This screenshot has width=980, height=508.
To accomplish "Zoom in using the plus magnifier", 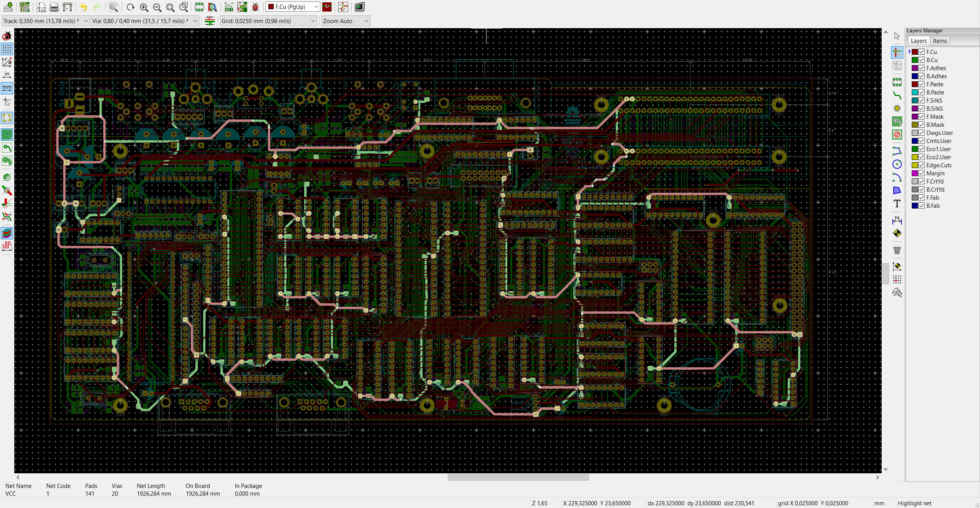I will (x=144, y=7).
